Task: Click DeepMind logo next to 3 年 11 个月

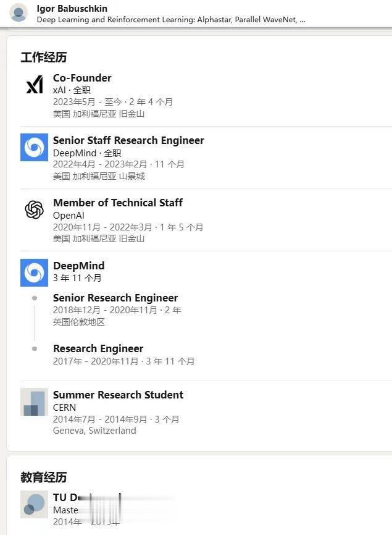Action: pos(35,273)
